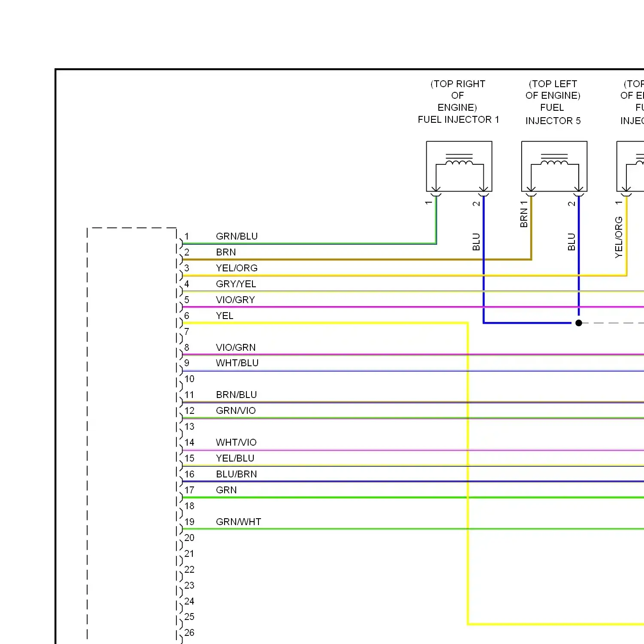This screenshot has width=644, height=644.
Task: Click vertical BLU label under Injector 1
Action: [476, 242]
